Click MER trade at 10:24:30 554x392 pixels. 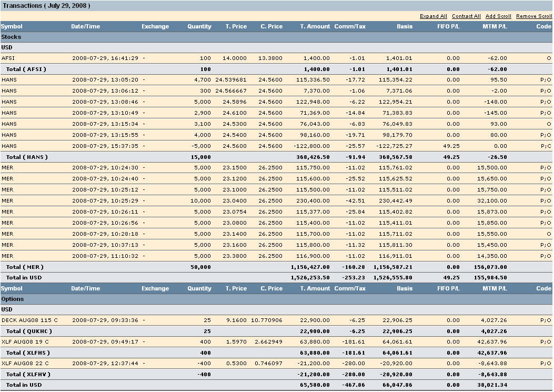click(x=276, y=167)
